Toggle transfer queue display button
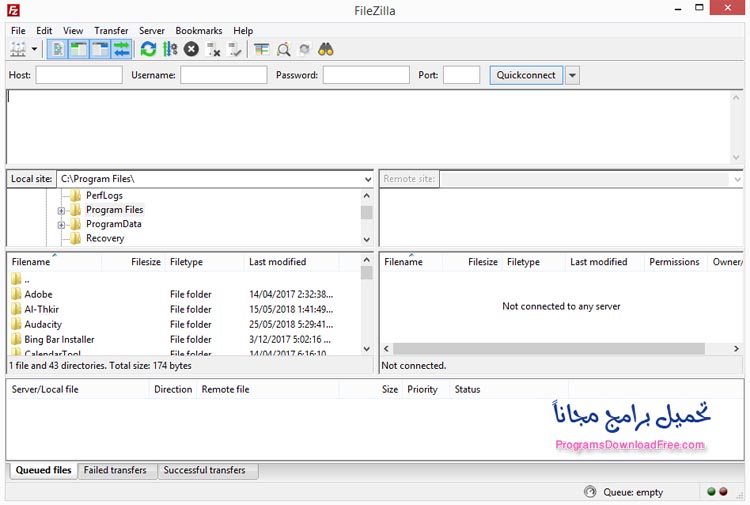This screenshot has height=505, width=750. (x=121, y=49)
